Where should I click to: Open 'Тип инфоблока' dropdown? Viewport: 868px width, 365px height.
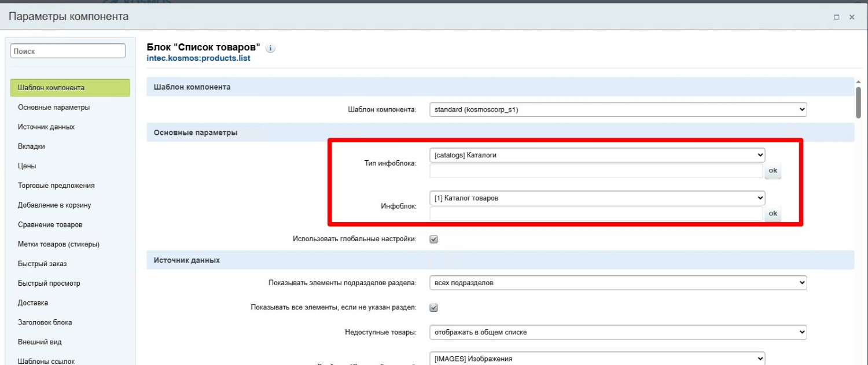click(597, 155)
